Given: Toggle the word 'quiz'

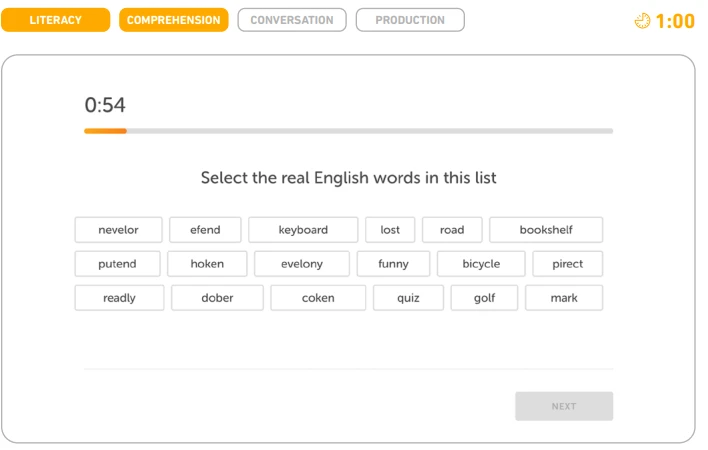Looking at the screenshot, I should pos(408,298).
